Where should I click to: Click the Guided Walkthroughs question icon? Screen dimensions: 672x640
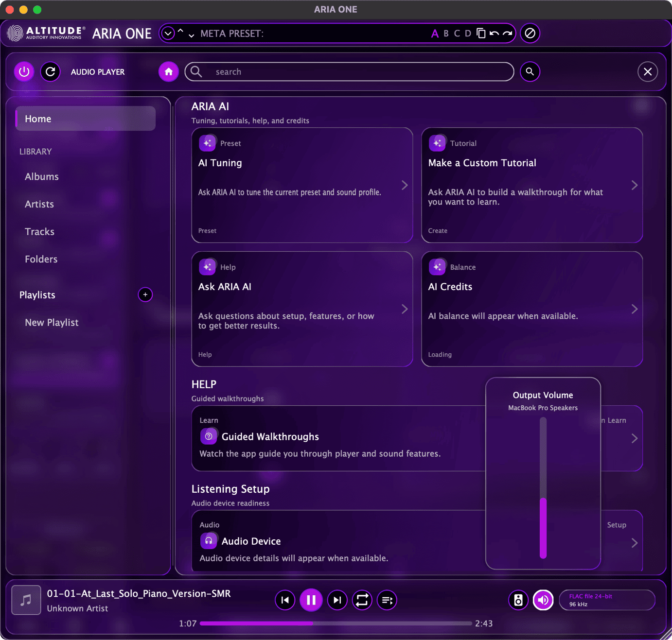pyautogui.click(x=209, y=436)
